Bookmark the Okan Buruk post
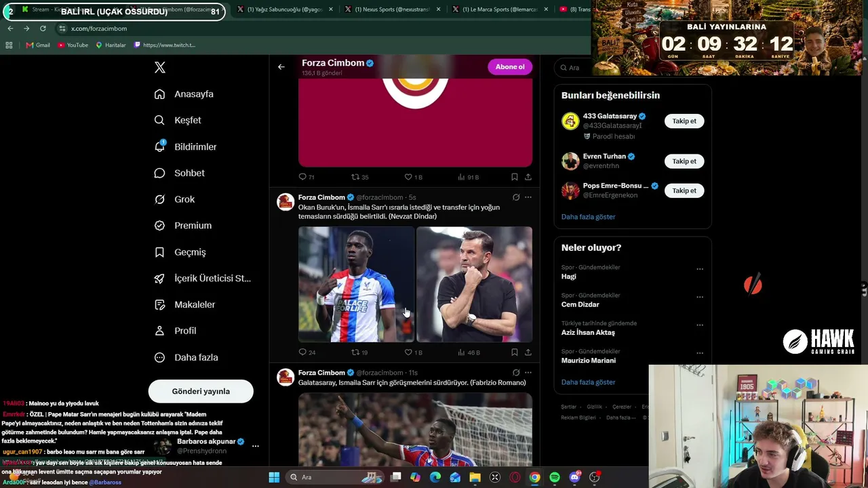This screenshot has width=868, height=488. click(x=515, y=352)
